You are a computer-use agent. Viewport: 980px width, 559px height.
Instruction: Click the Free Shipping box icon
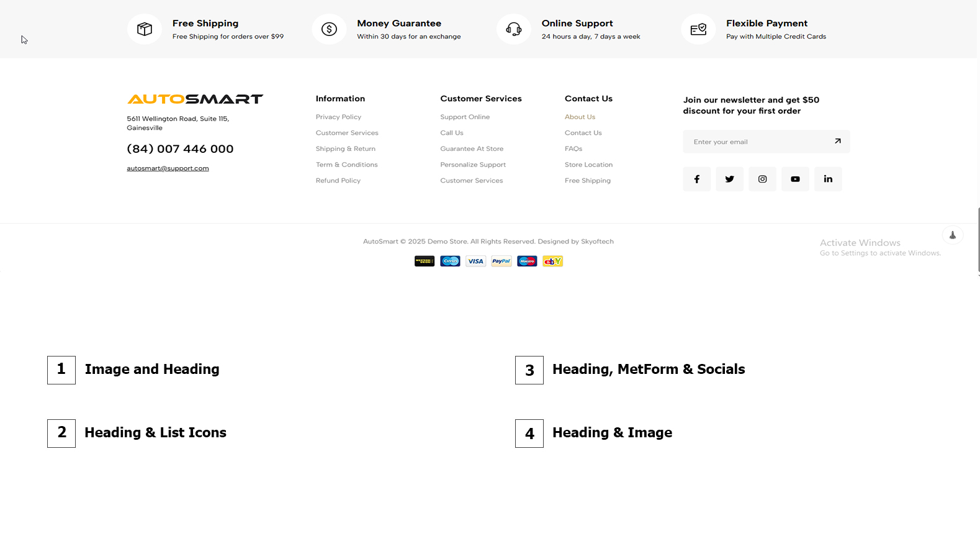145,29
